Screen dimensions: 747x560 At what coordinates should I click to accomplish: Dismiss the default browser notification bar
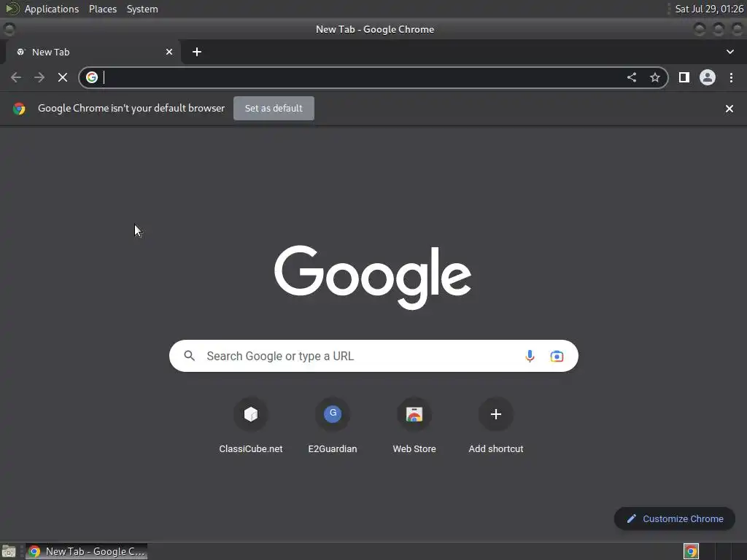(729, 109)
